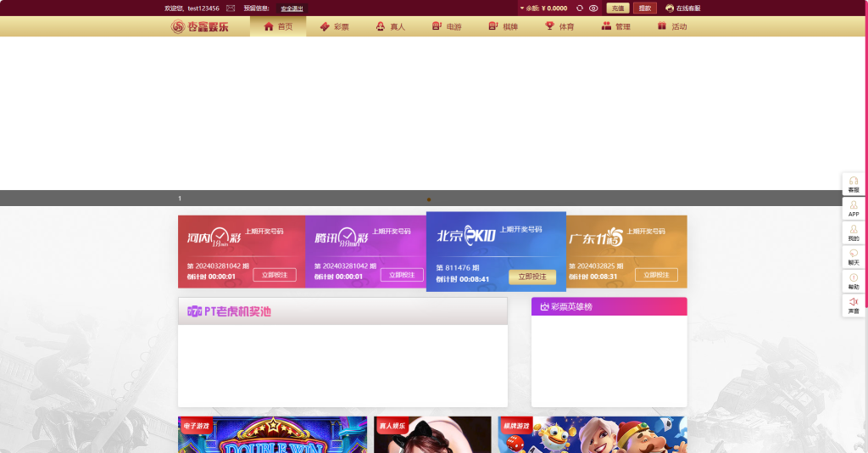Expand the 余额 balance dropdown arrow
Image resolution: width=868 pixels, height=453 pixels.
[522, 8]
